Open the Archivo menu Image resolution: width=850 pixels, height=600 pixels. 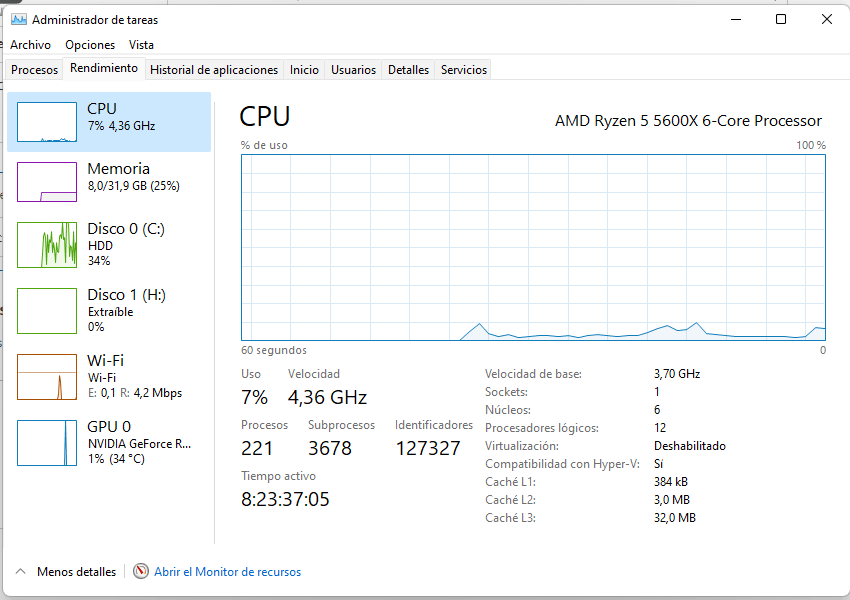pos(30,45)
